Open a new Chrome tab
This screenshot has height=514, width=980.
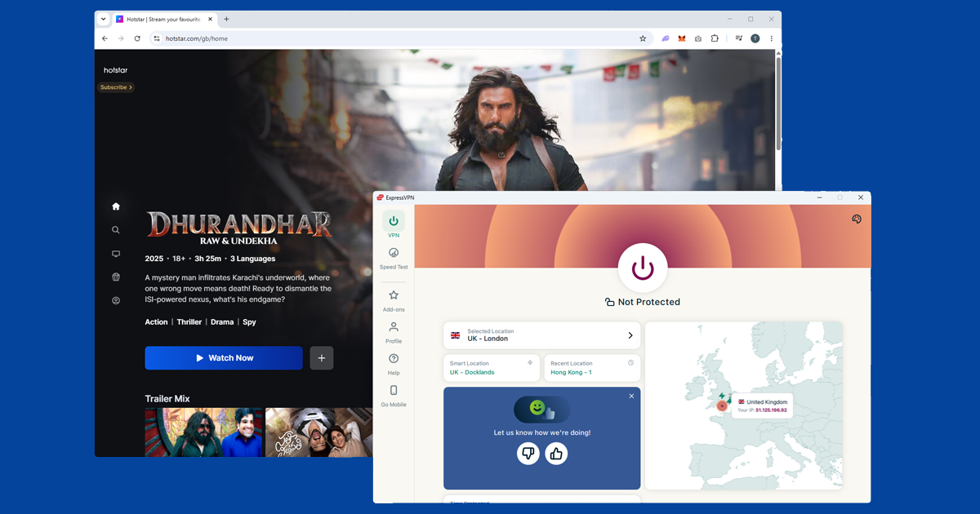tap(226, 19)
